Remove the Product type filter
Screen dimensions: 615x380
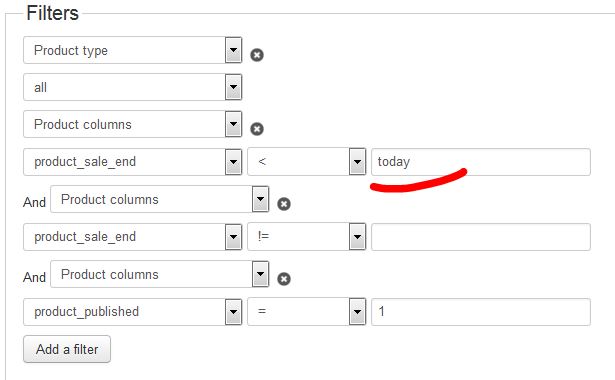(x=257, y=55)
